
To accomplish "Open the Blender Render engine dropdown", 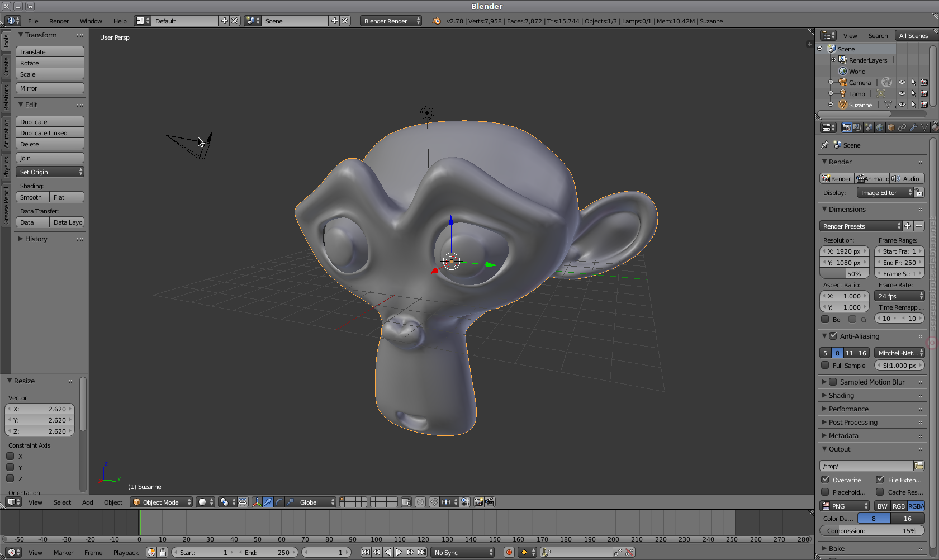I will 391,21.
